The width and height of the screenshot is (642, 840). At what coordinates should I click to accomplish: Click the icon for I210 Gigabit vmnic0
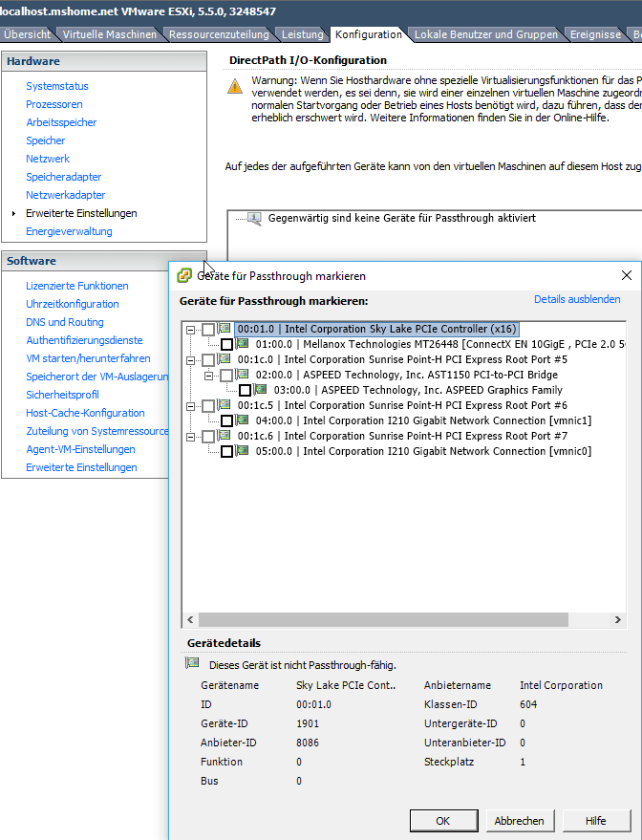point(243,450)
